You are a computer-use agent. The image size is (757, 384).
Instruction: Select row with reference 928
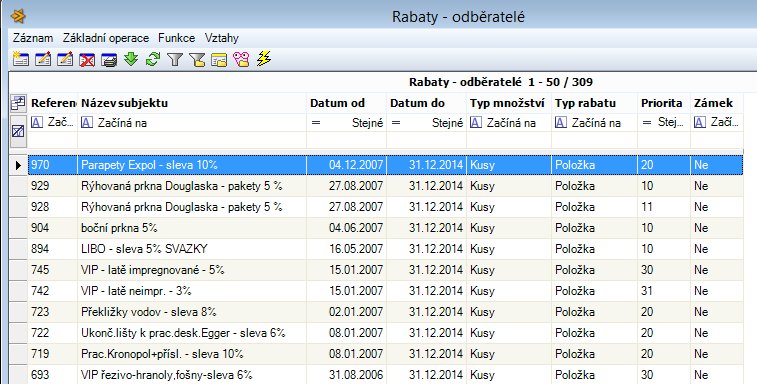point(385,207)
